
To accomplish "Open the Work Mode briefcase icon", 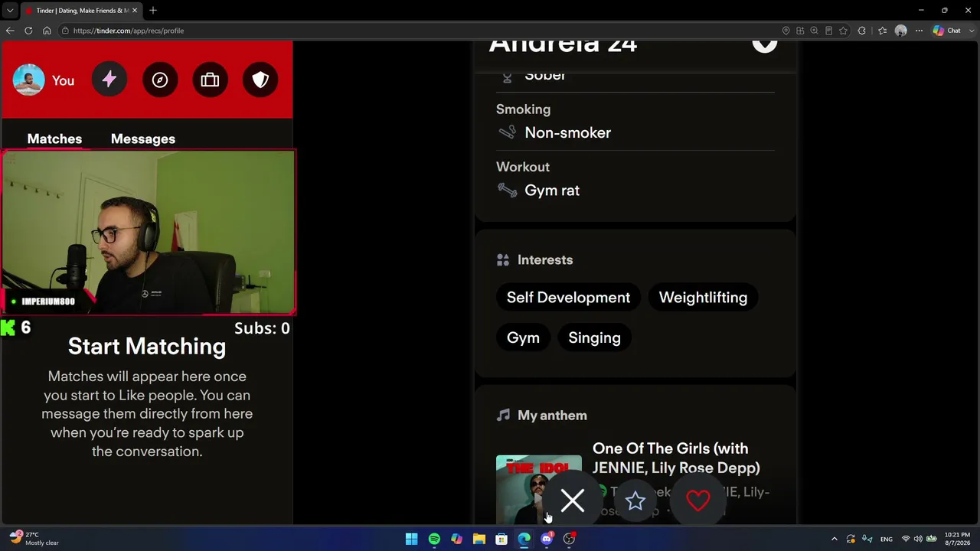I will click(210, 80).
